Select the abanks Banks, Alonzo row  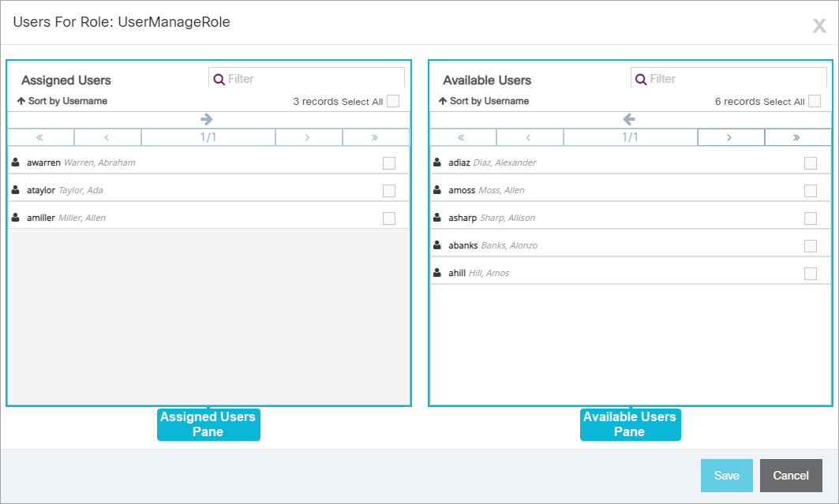click(x=631, y=245)
